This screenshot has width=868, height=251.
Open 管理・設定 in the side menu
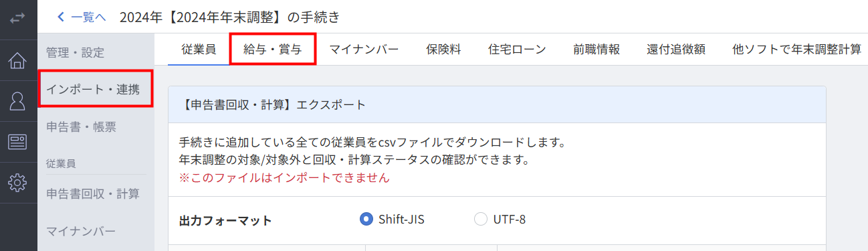(x=76, y=52)
